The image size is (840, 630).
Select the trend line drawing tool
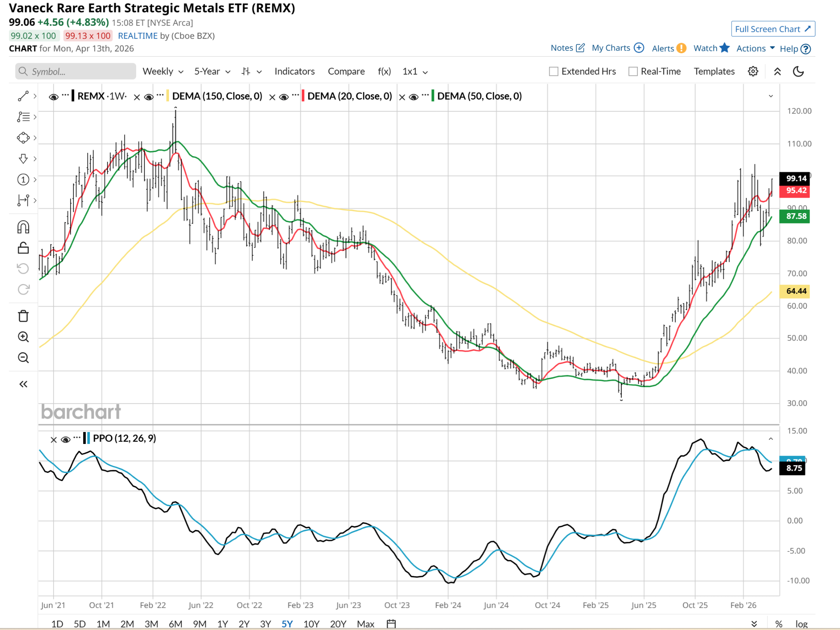23,96
